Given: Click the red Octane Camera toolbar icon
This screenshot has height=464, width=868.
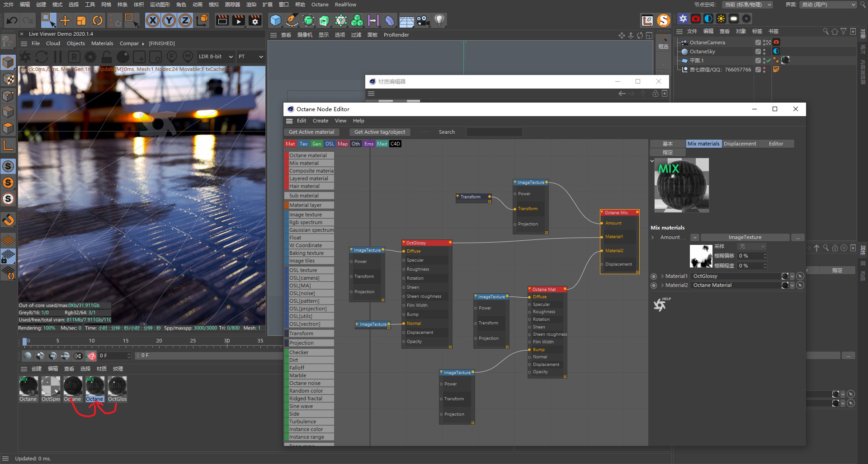Looking at the screenshot, I should tap(696, 19).
